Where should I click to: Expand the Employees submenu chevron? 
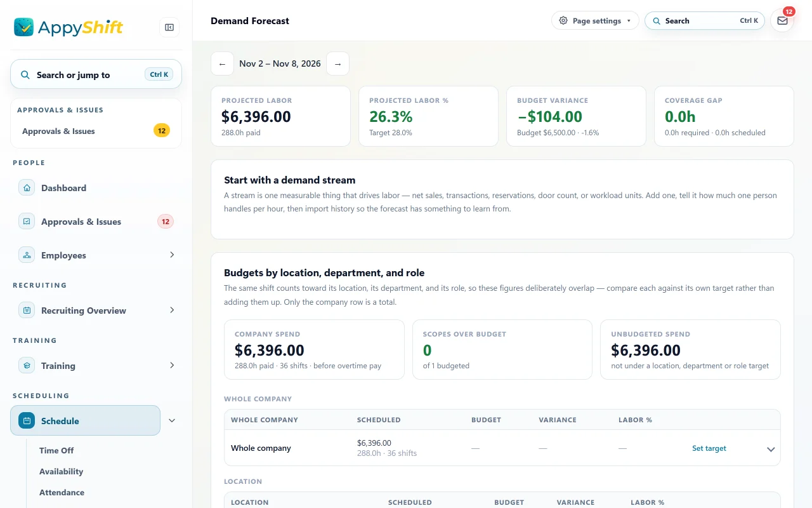tap(172, 255)
